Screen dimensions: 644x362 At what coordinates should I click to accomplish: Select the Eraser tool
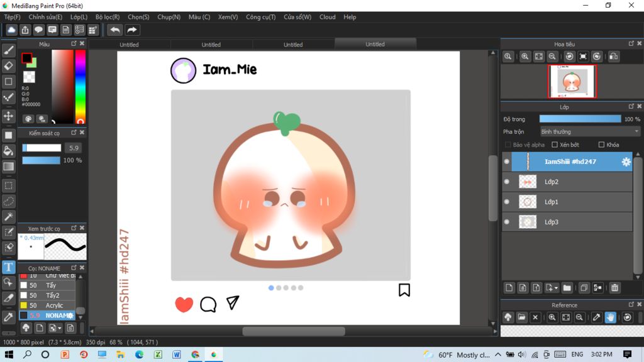[x=8, y=65]
